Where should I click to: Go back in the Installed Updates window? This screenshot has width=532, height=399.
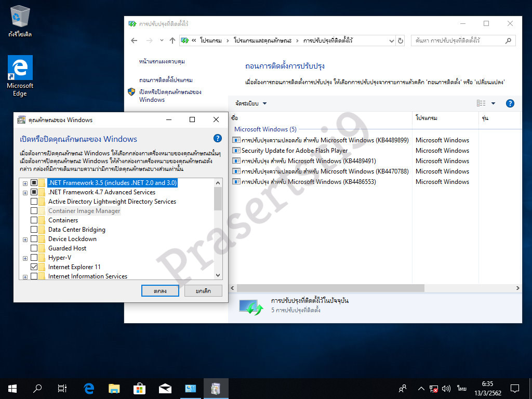click(x=134, y=41)
